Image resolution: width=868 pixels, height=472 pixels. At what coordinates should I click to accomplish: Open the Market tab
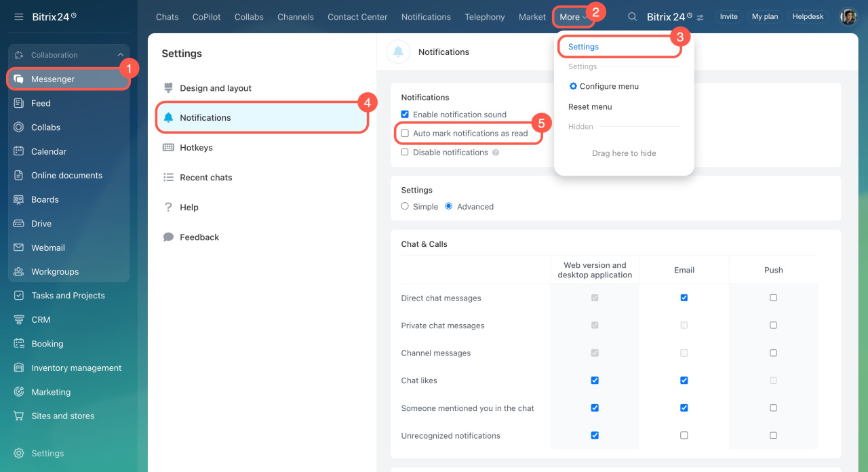532,17
